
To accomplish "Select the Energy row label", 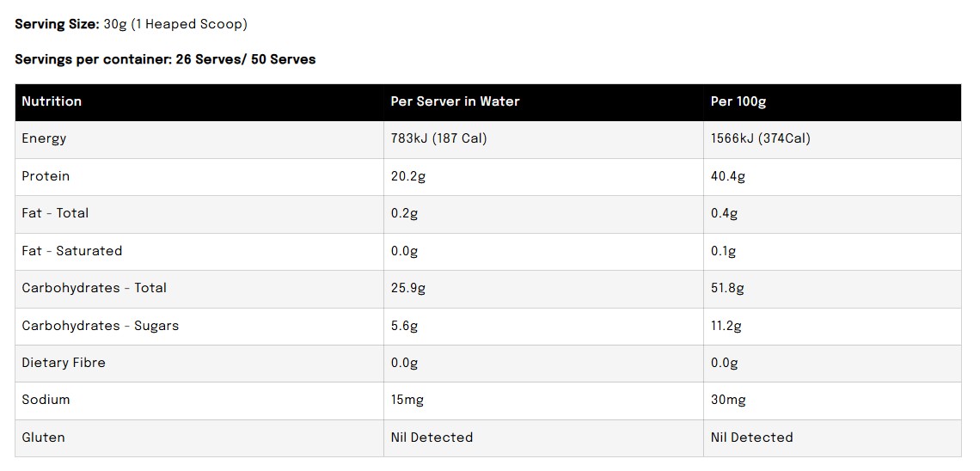I will click(44, 139).
